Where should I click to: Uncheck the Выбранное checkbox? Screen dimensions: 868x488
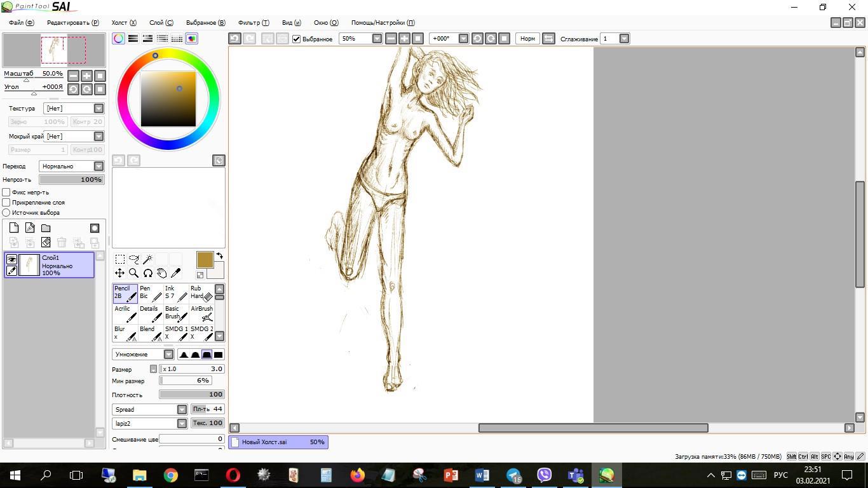(296, 39)
